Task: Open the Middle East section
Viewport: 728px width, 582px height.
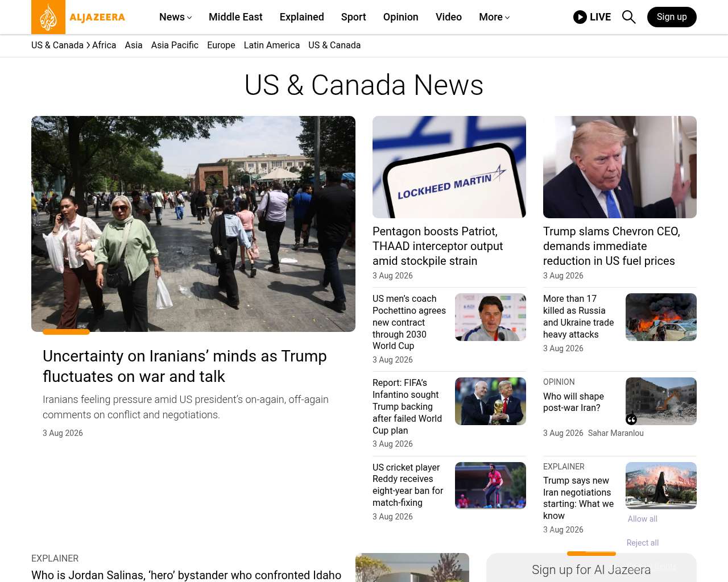Action: point(235,17)
